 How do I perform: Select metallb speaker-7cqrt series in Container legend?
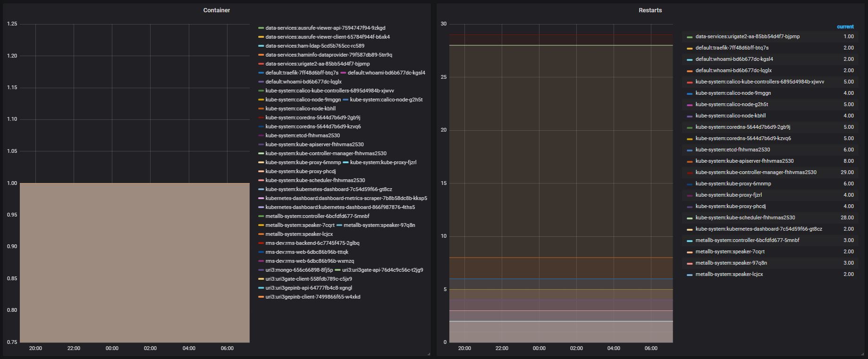[300, 225]
